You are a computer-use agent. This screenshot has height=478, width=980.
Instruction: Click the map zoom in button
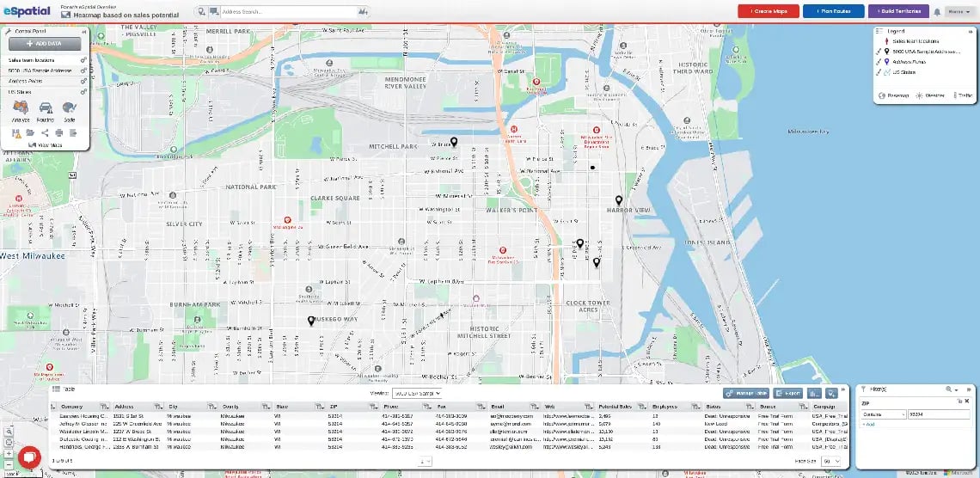pos(9,454)
